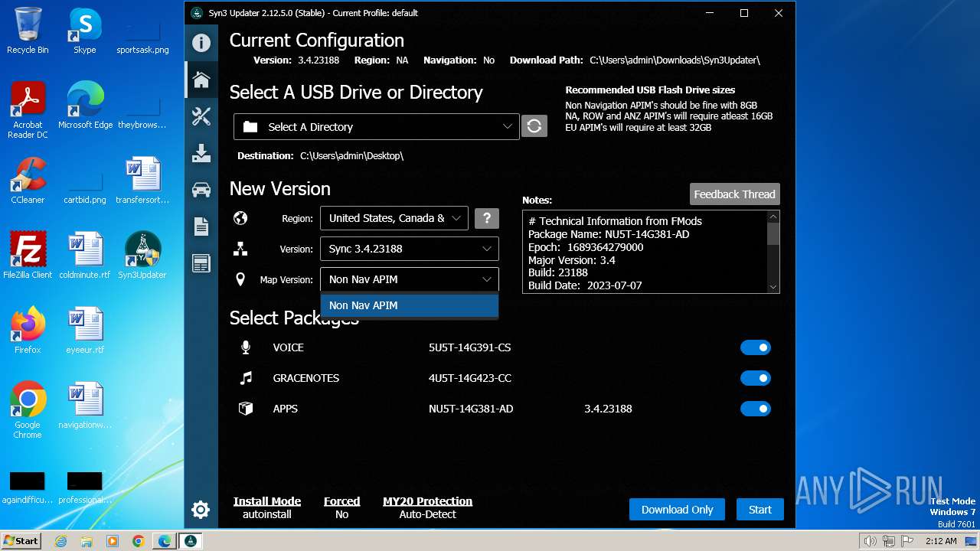
Task: Click the music note icon for GRACENOTES
Action: pyautogui.click(x=246, y=378)
